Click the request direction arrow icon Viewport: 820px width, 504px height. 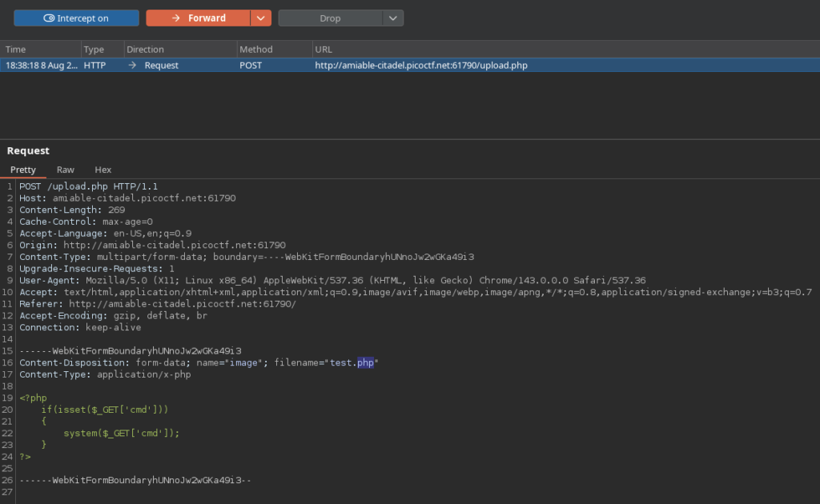pos(132,66)
